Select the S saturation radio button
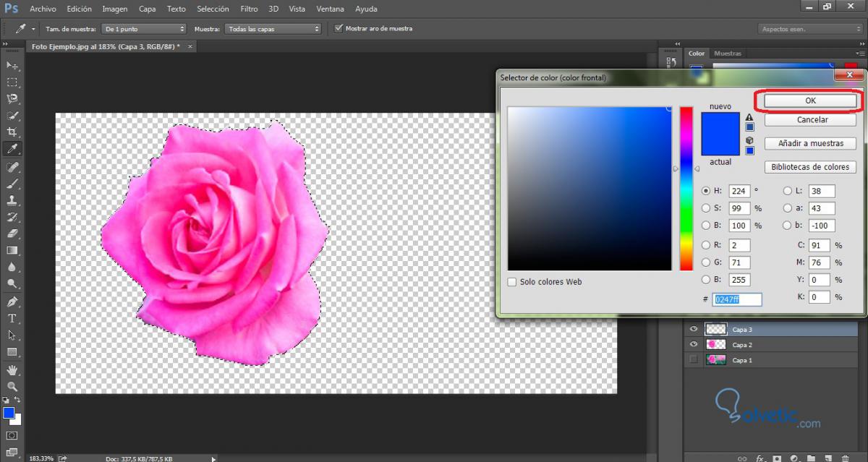This screenshot has width=868, height=462. [706, 208]
